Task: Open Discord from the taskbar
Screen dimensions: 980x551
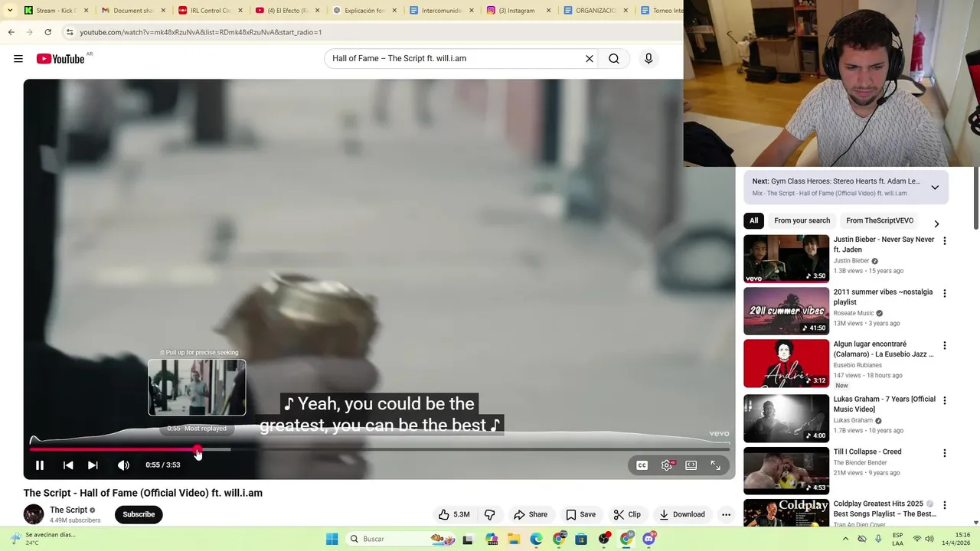Action: (649, 539)
